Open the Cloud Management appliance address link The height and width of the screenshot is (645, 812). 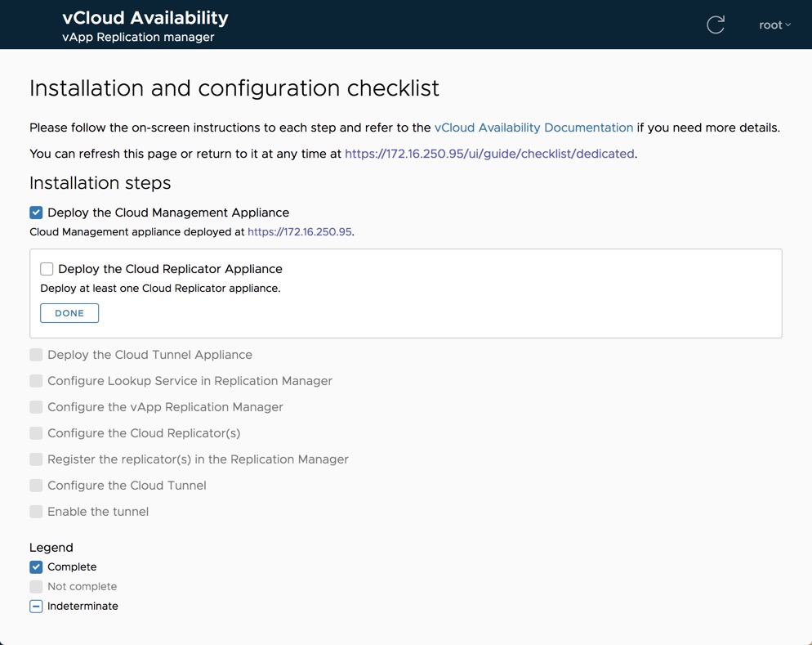pyautogui.click(x=299, y=232)
